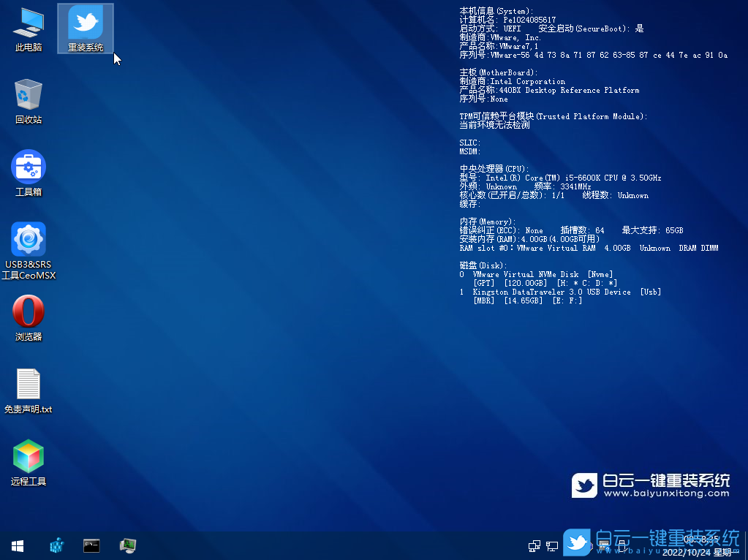Launch the 工具箱 toolbox
The width and height of the screenshot is (748, 560).
point(28,168)
